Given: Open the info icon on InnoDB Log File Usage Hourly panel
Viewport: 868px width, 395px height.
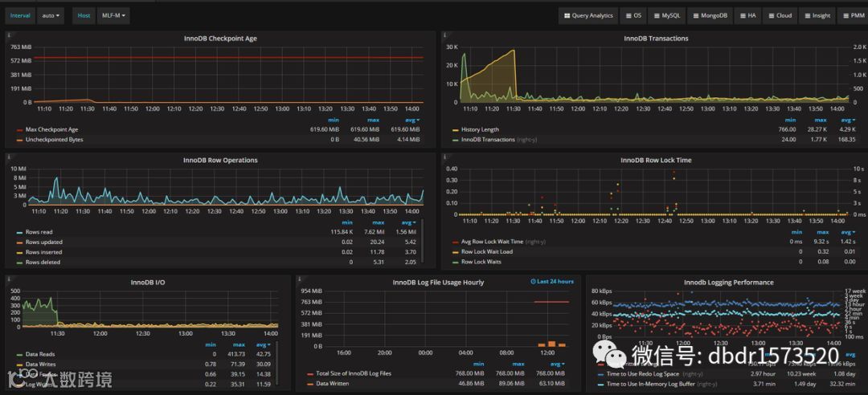Looking at the screenshot, I should pyautogui.click(x=299, y=279).
